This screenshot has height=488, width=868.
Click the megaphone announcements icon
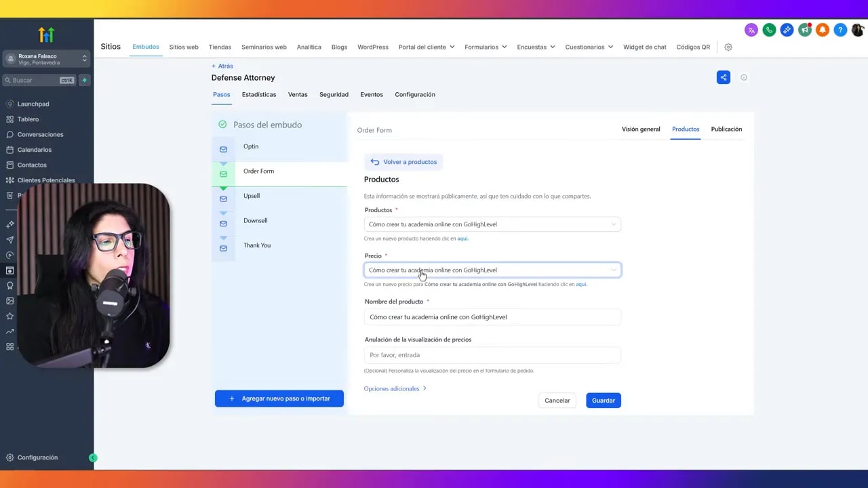(804, 30)
